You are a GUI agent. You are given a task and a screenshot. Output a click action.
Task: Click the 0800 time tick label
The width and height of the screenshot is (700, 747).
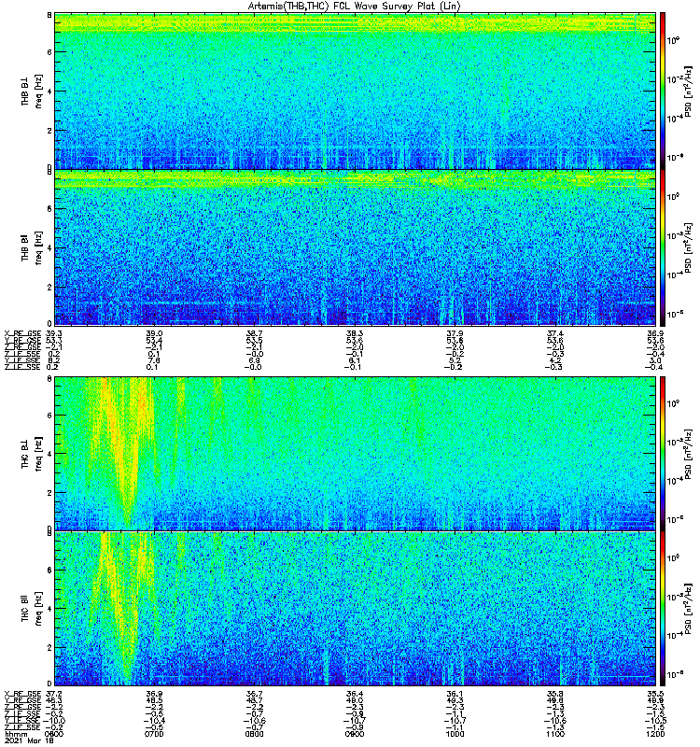(x=254, y=734)
